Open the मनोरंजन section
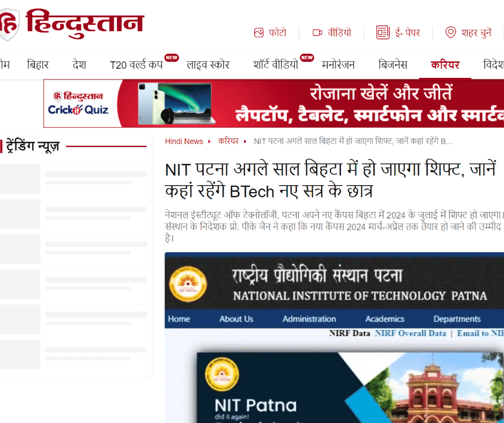Screen dimensions: 504x423 click(x=338, y=65)
